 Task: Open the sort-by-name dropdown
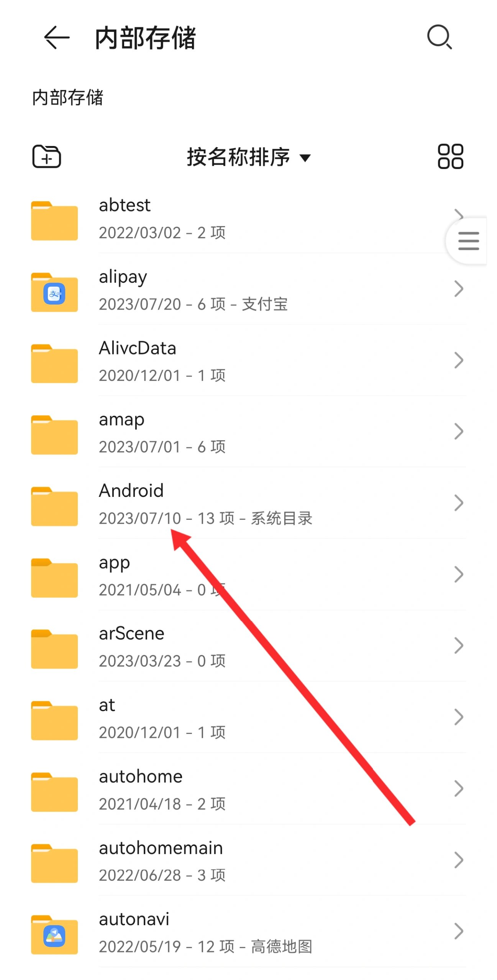coord(249,157)
